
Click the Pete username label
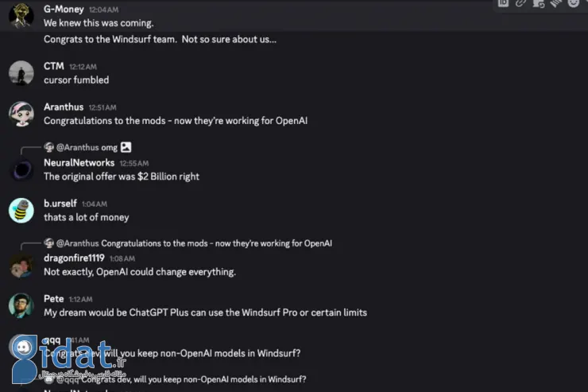point(53,299)
